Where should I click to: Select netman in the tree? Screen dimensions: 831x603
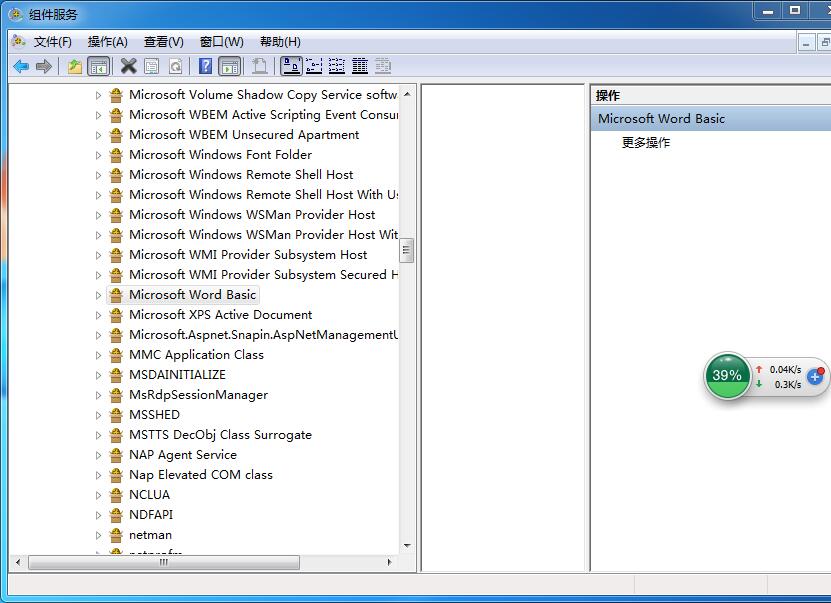151,535
